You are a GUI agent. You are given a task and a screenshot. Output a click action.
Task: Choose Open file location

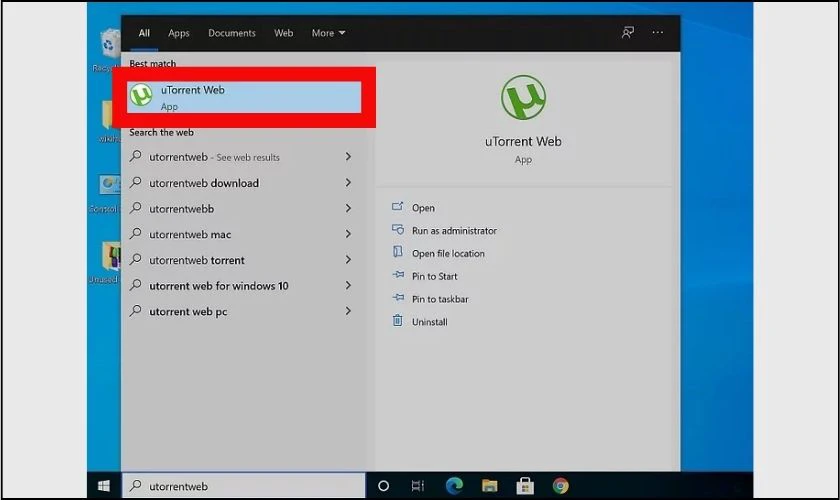(448, 253)
